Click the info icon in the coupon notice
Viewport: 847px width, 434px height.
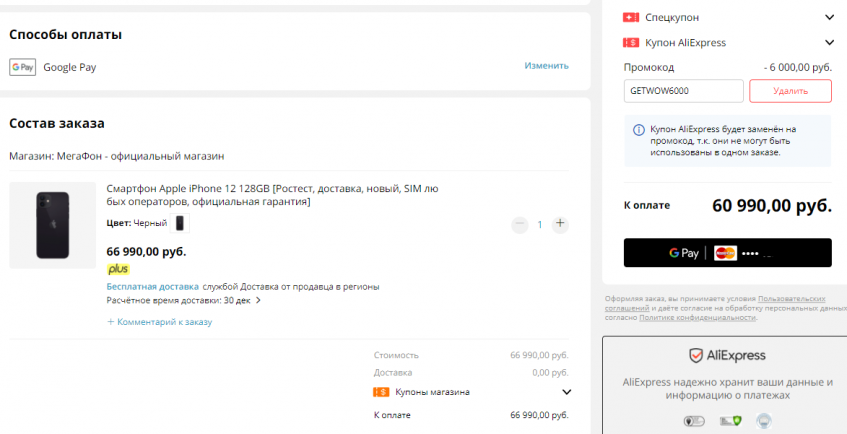click(638, 130)
